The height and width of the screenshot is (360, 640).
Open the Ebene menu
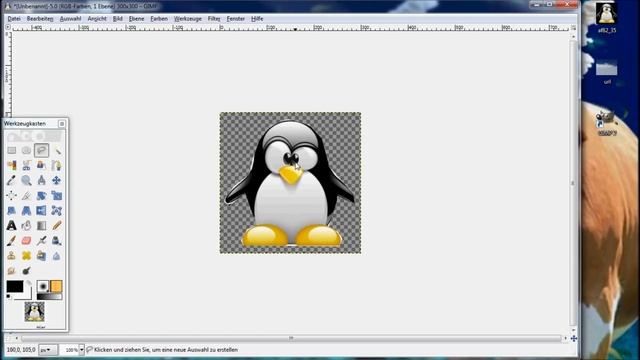click(x=136, y=19)
